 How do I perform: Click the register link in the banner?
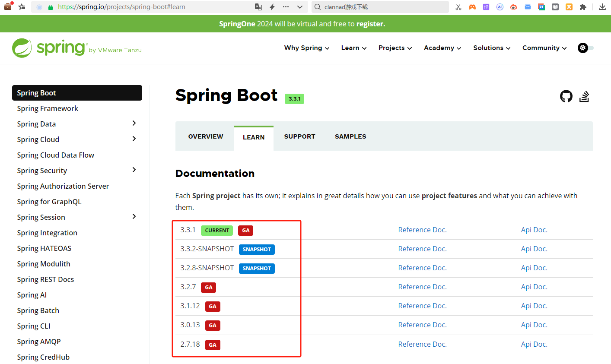(x=371, y=24)
